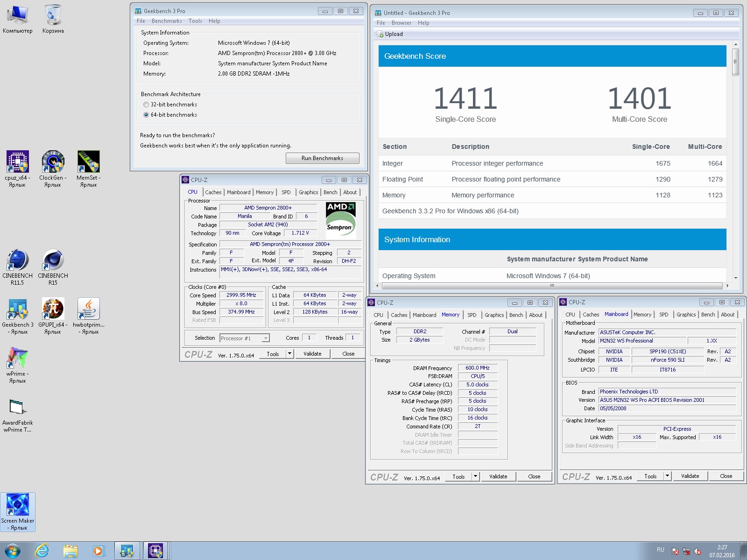Click scroll down arrow in Geekbench results

click(735, 278)
